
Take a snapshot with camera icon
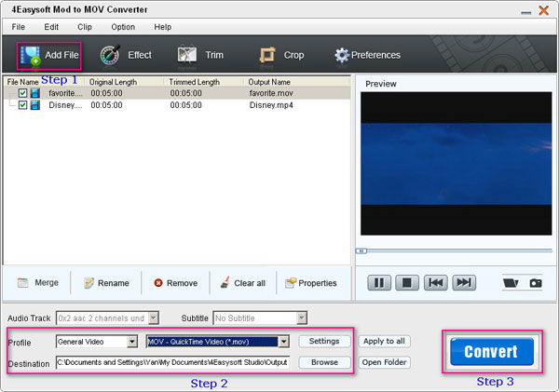pyautogui.click(x=536, y=283)
